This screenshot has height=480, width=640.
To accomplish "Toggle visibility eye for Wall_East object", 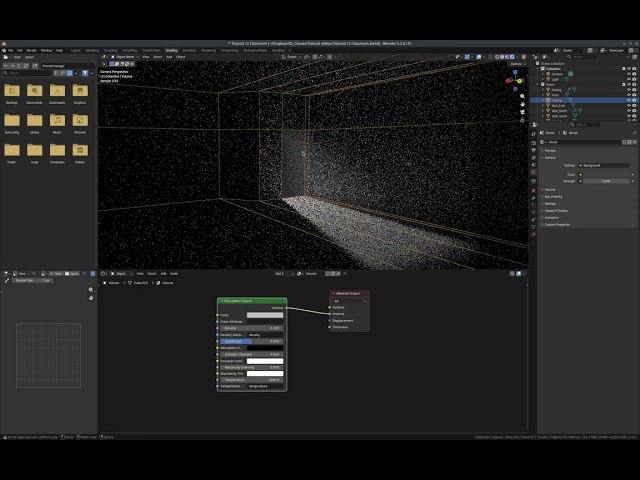I will point(629,105).
